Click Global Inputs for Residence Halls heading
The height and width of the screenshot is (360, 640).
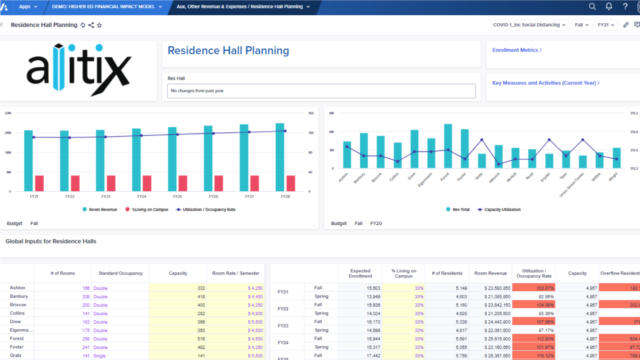(x=51, y=241)
